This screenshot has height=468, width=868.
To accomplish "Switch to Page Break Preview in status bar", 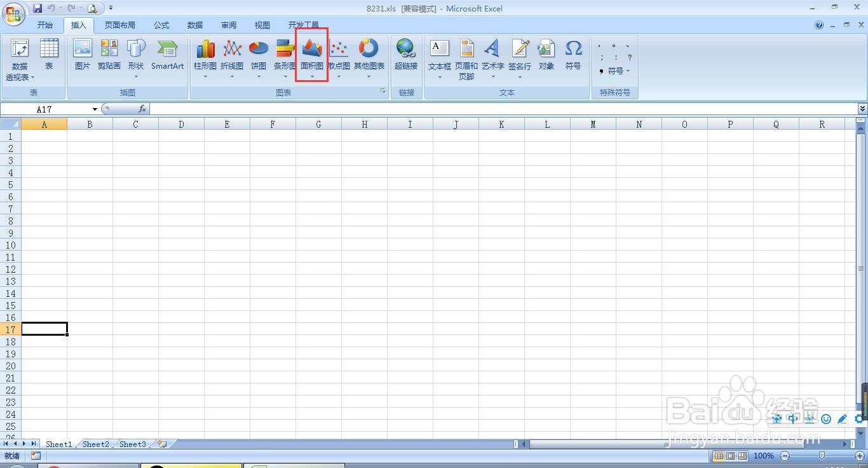I will tap(742, 456).
